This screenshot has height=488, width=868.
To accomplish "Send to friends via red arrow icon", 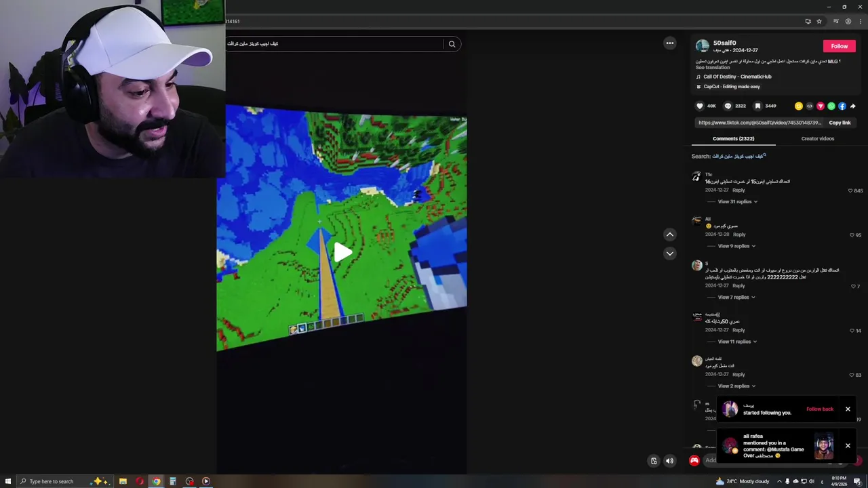I will click(821, 106).
